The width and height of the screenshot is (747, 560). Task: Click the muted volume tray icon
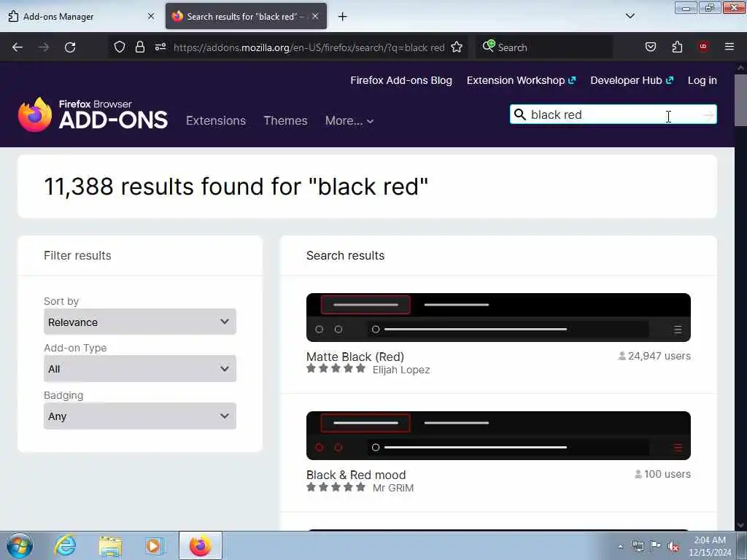click(673, 546)
